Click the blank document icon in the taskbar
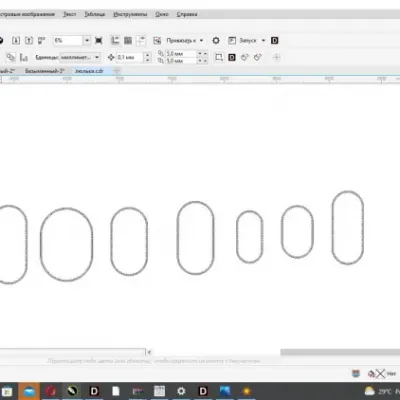400x400 pixels. coord(116,391)
